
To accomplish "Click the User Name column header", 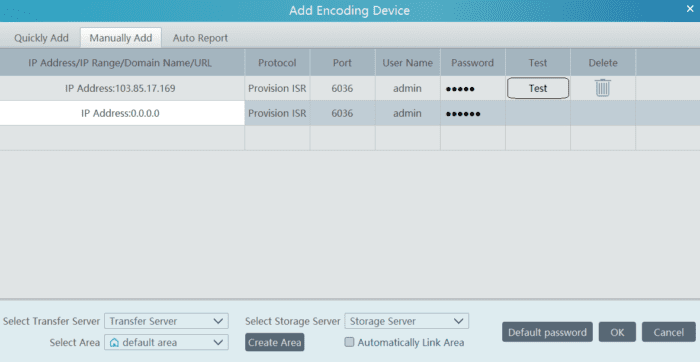I will pos(408,63).
